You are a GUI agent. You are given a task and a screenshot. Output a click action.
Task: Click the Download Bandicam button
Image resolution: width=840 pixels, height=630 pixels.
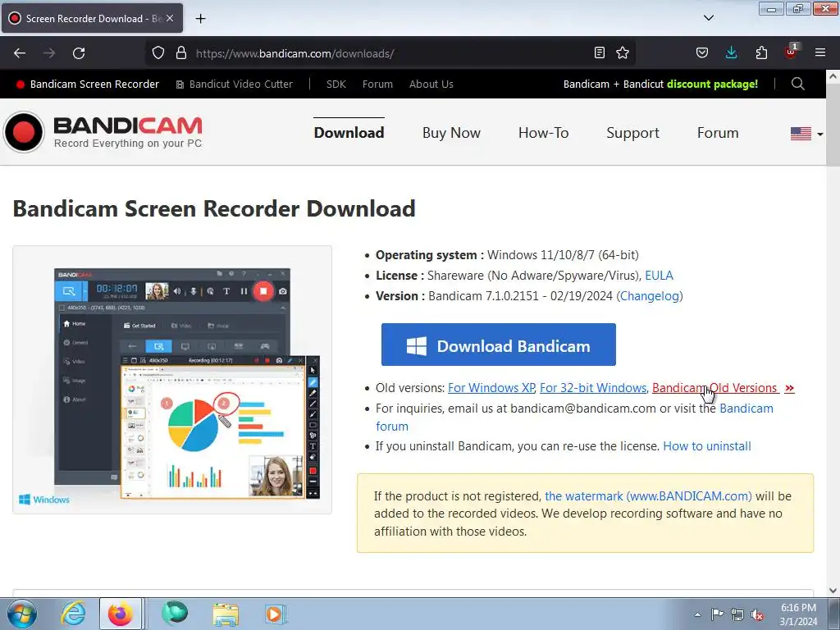tap(498, 345)
